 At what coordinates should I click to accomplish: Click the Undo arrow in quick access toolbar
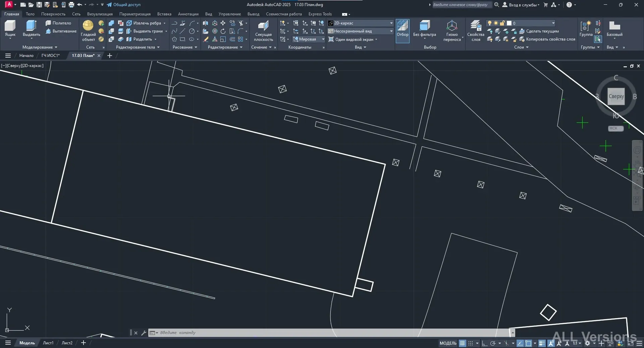tap(79, 5)
